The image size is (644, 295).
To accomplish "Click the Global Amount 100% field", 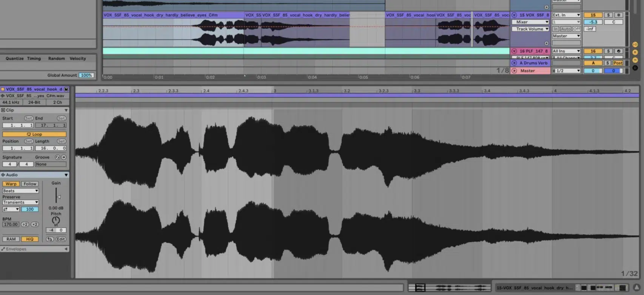I will tap(86, 75).
